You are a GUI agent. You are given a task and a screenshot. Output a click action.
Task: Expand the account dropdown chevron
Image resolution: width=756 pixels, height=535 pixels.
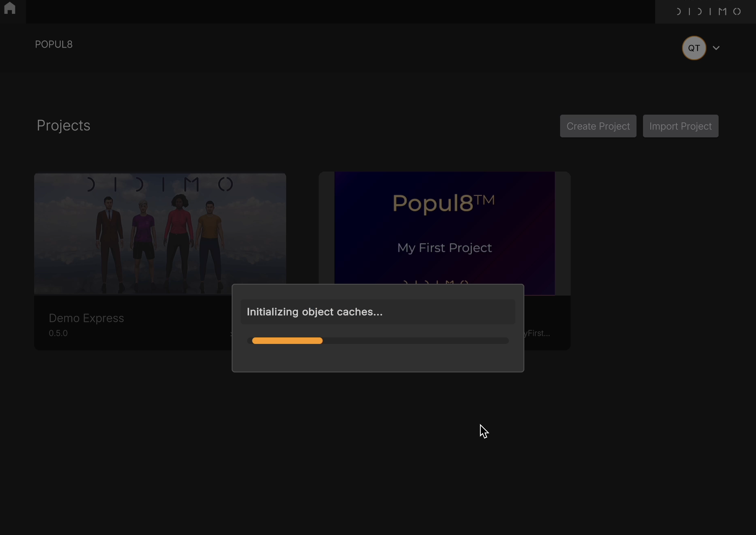tap(716, 48)
